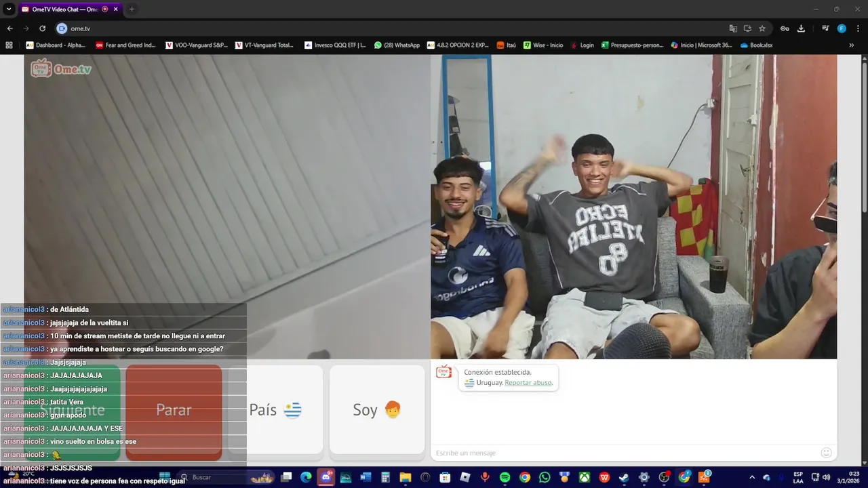Open the password key icon in toolbar
The image size is (868, 488).
(785, 28)
